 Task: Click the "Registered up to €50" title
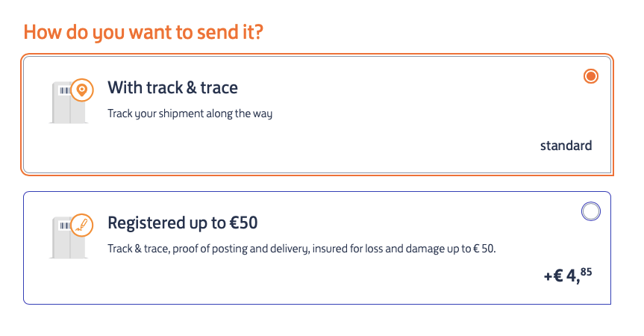pyautogui.click(x=183, y=223)
